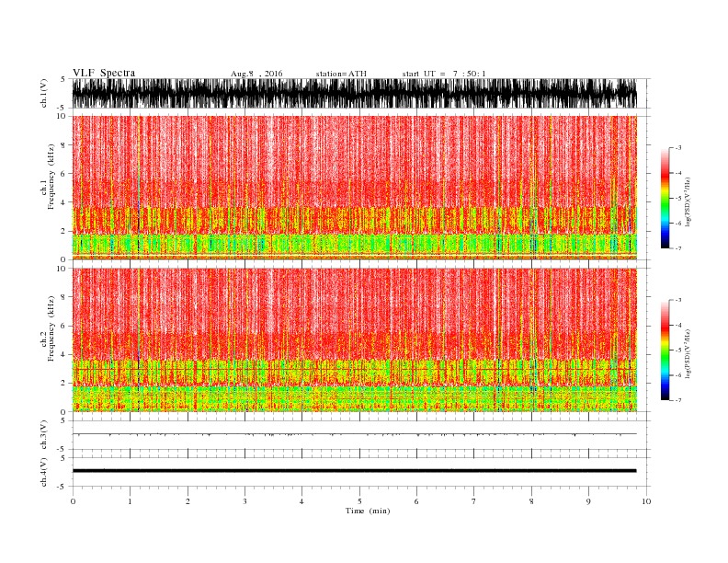Viewport: 728px width, 563px height.
Task: Click the bottom time axis tick label "8"
Action: pyautogui.click(x=531, y=501)
